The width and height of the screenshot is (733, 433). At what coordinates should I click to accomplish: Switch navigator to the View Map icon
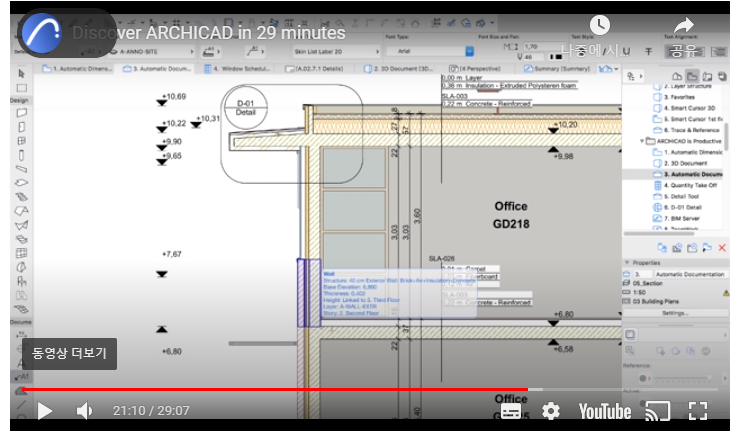(x=692, y=76)
